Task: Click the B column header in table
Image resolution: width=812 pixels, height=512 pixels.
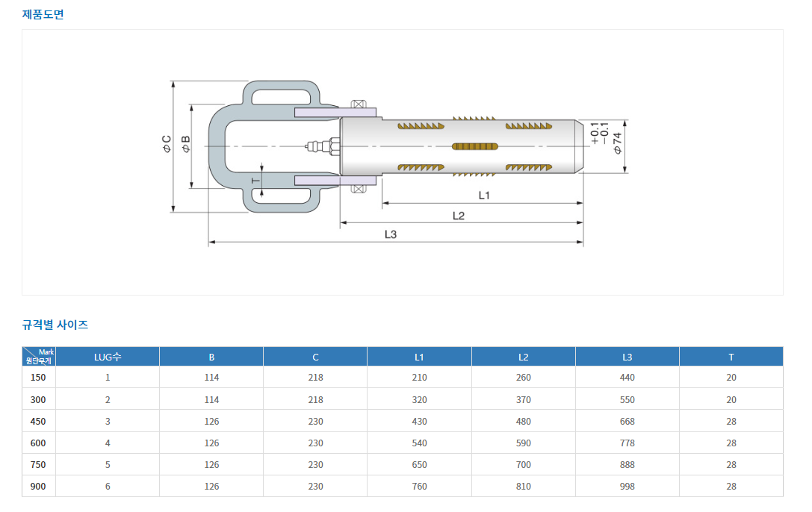Action: click(x=211, y=357)
